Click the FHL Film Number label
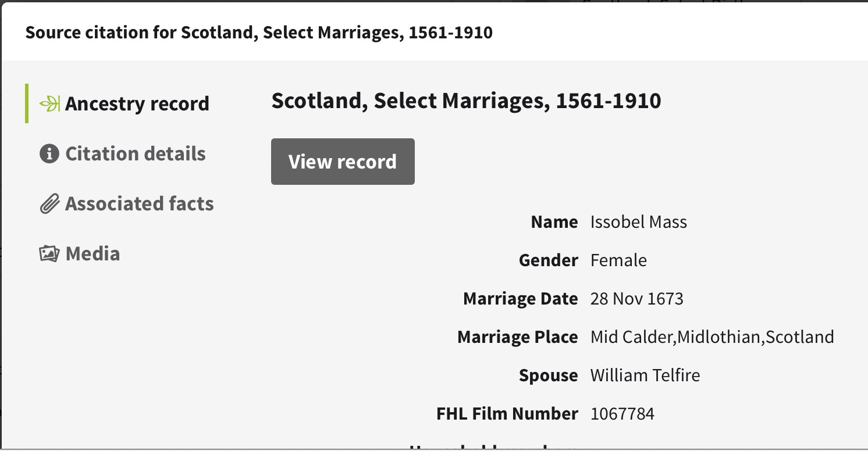 507,414
